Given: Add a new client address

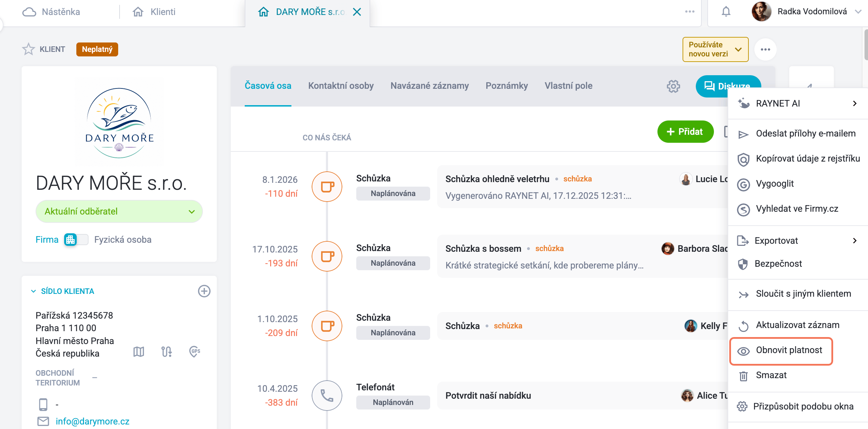Looking at the screenshot, I should pyautogui.click(x=204, y=291).
